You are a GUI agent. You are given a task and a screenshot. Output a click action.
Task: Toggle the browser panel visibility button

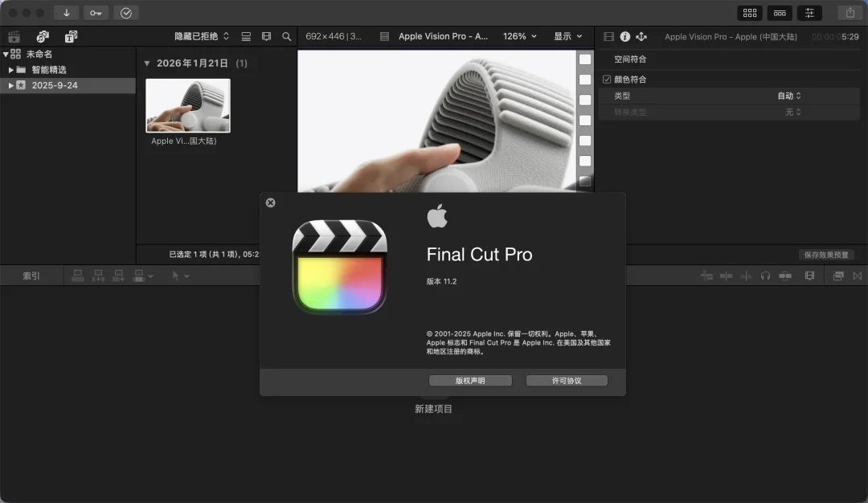click(750, 13)
